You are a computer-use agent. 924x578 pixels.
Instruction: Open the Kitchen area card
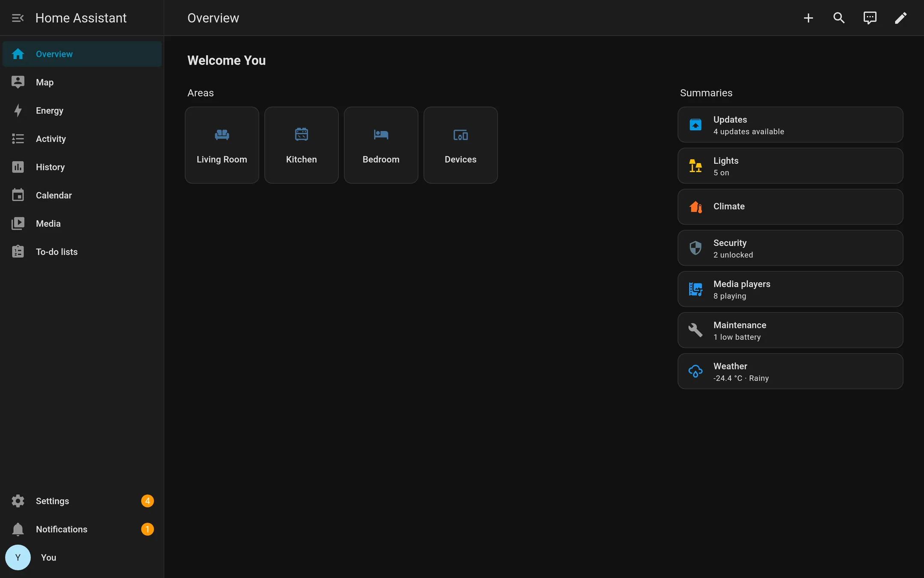[x=302, y=145]
